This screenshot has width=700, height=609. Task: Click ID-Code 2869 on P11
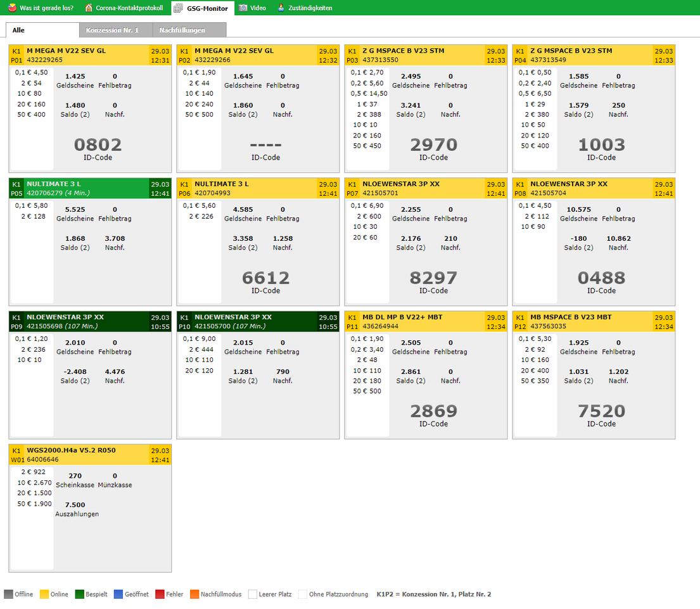point(433,411)
